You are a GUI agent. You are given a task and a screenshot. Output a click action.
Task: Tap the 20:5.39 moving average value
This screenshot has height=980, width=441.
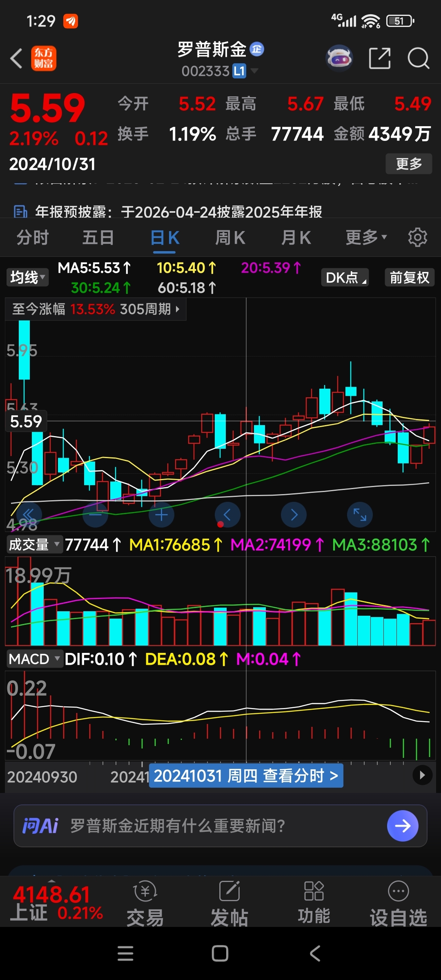pos(271,268)
